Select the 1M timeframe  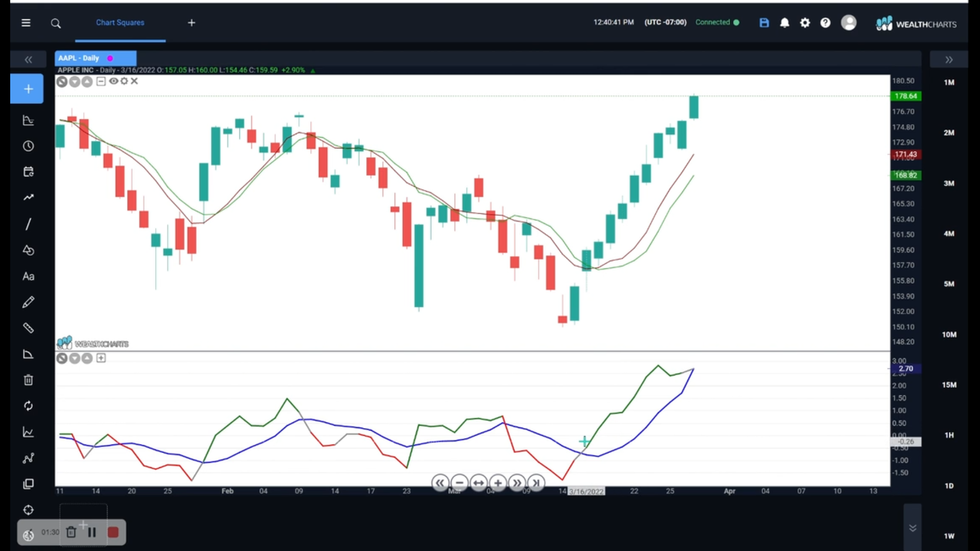[949, 82]
